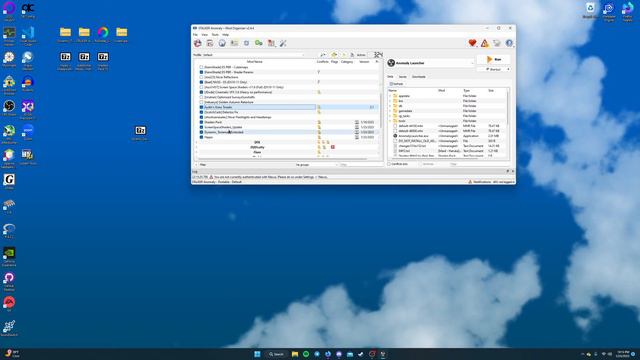Sort Data tree by Size column

coord(491,91)
